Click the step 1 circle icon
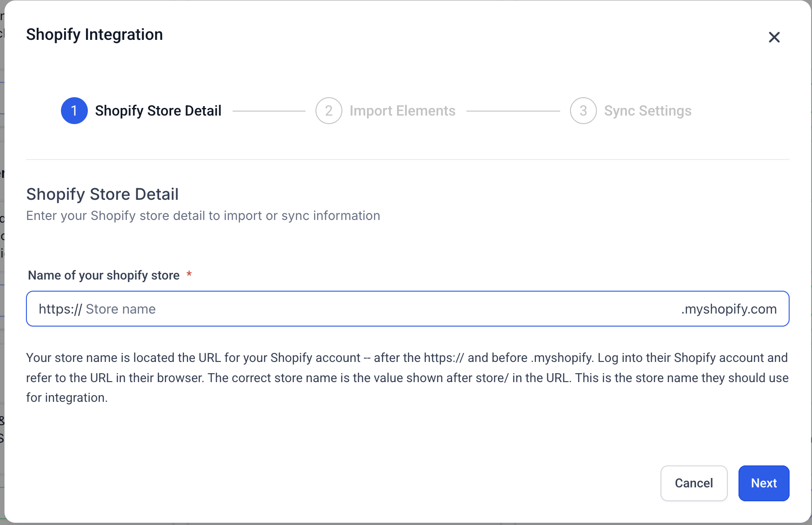The width and height of the screenshot is (812, 525). tap(74, 111)
